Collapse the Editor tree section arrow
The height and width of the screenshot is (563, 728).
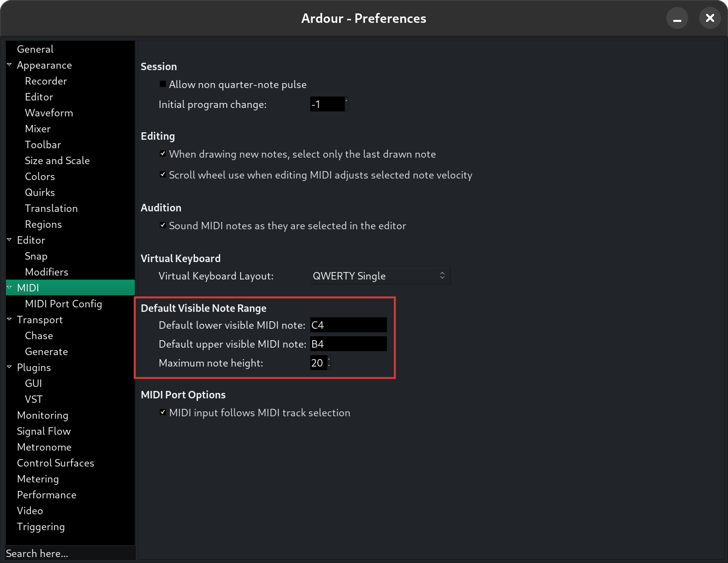click(9, 240)
